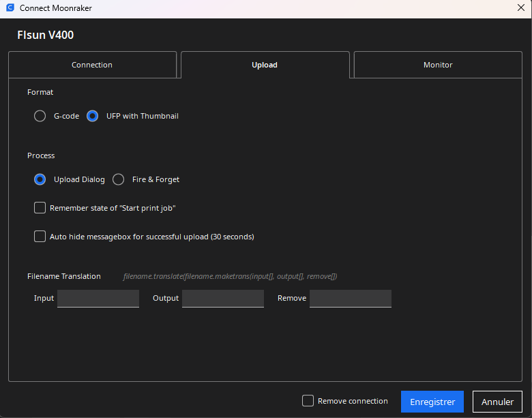Enable Remember state of "Start print job"
The width and height of the screenshot is (532, 418).
[40, 208]
